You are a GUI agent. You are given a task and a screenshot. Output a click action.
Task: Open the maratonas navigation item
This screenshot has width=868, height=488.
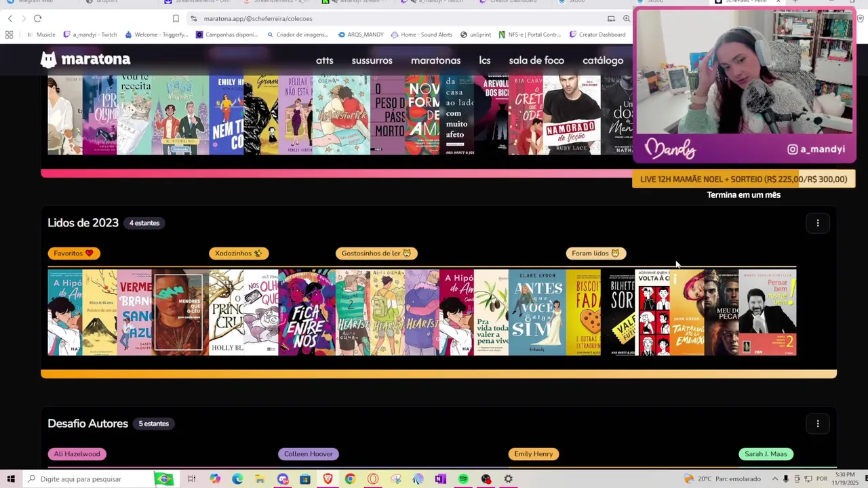(x=435, y=60)
